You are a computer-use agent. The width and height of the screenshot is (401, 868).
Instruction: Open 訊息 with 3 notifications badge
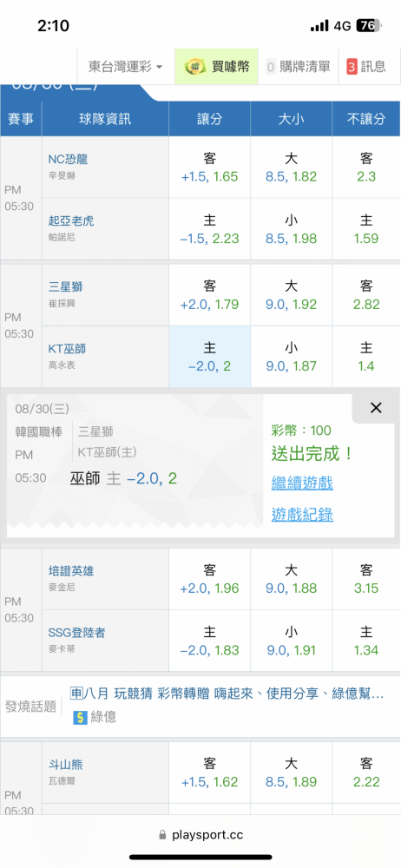(366, 67)
